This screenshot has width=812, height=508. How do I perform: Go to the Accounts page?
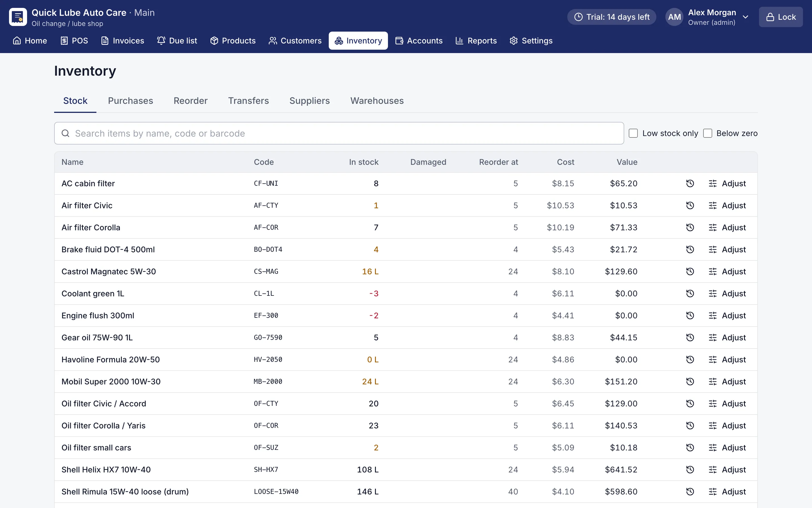(419, 41)
